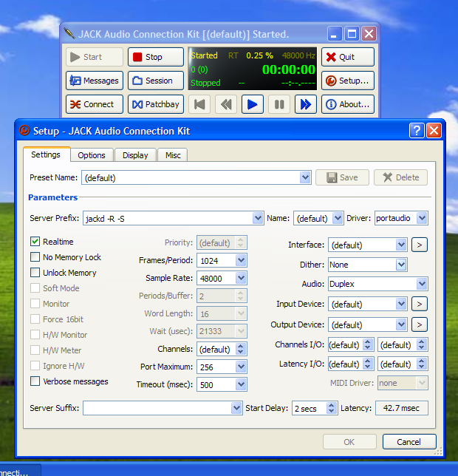
Task: Open the Interface dropdown
Action: [401, 245]
